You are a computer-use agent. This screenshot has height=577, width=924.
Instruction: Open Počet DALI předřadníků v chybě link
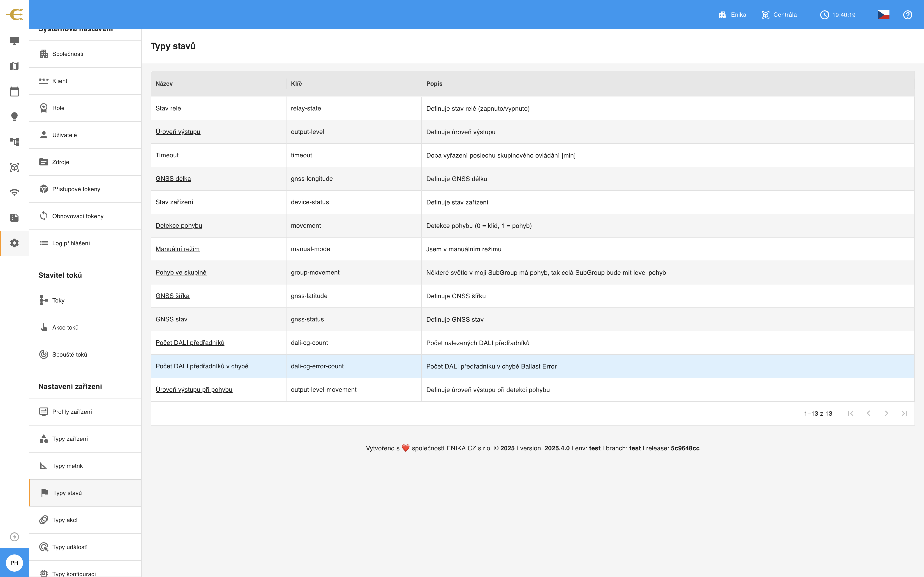coord(202,366)
